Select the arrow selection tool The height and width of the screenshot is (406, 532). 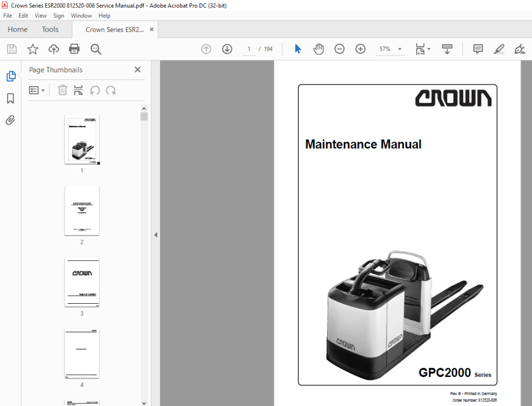(x=298, y=49)
